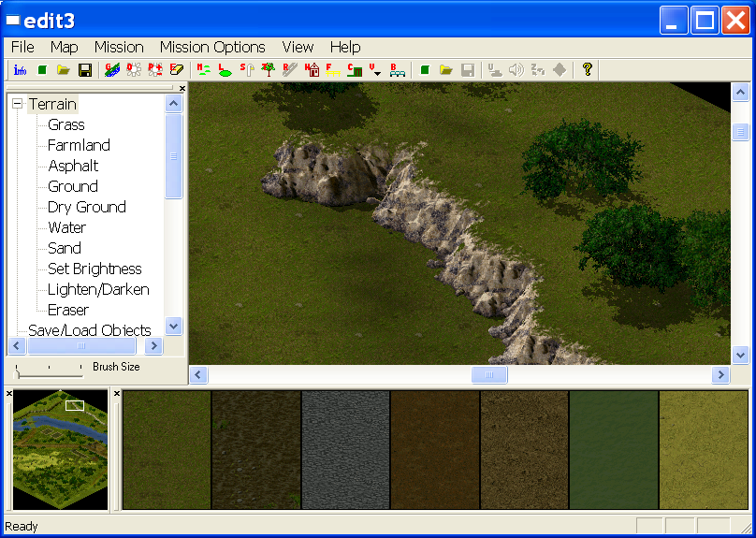Select Set Brightness tree item

pos(95,269)
